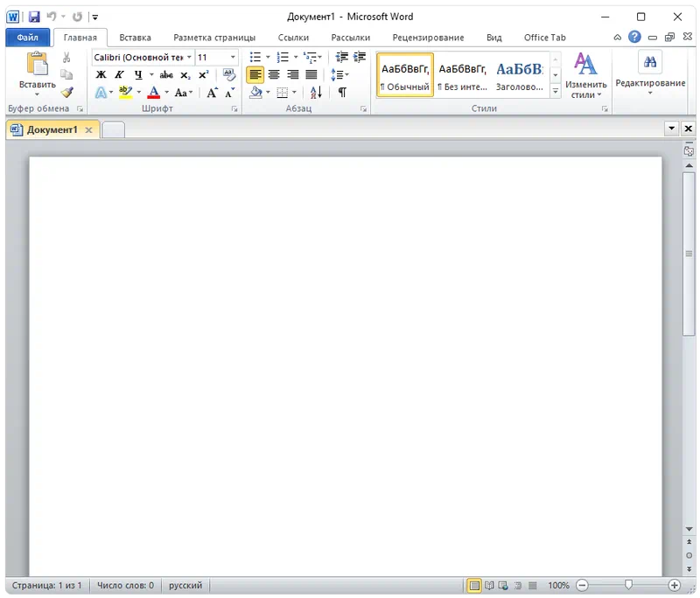The height and width of the screenshot is (598, 700).
Task: Apply the Clear Formatting icon
Action: click(230, 75)
